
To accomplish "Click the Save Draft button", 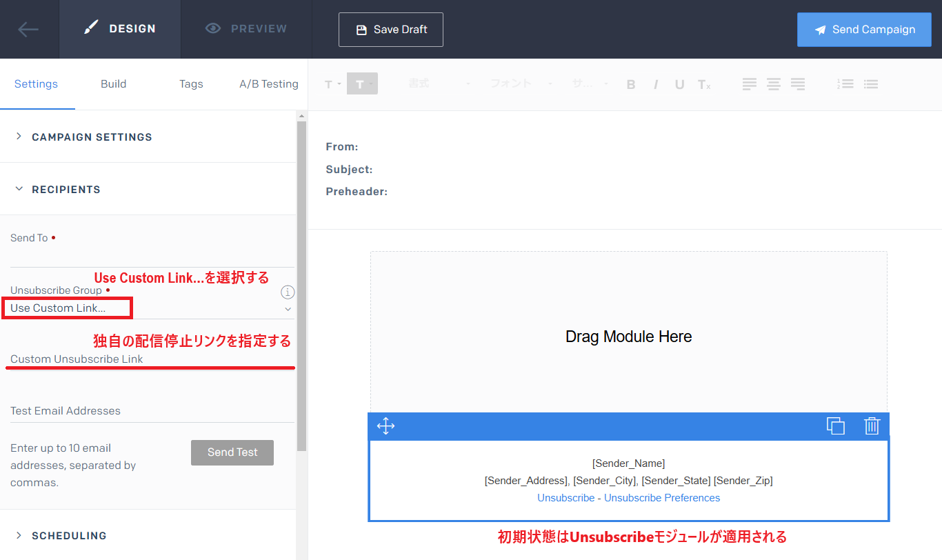I will [x=391, y=30].
